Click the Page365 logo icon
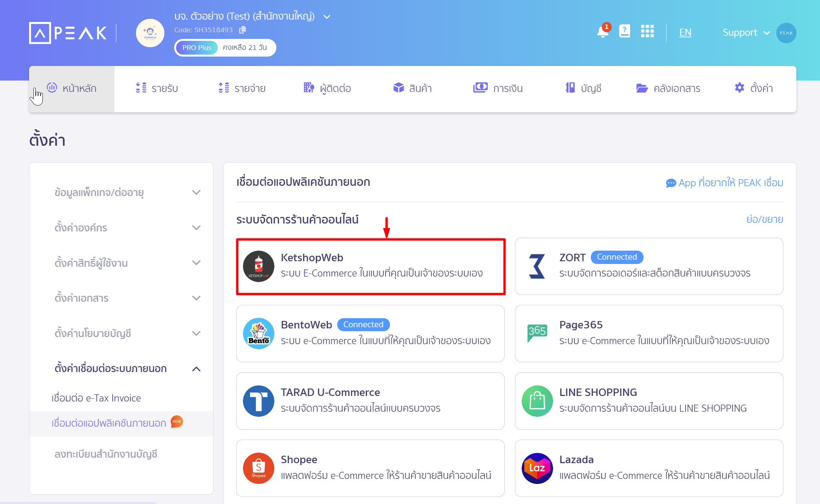The width and height of the screenshot is (820, 504). [537, 333]
